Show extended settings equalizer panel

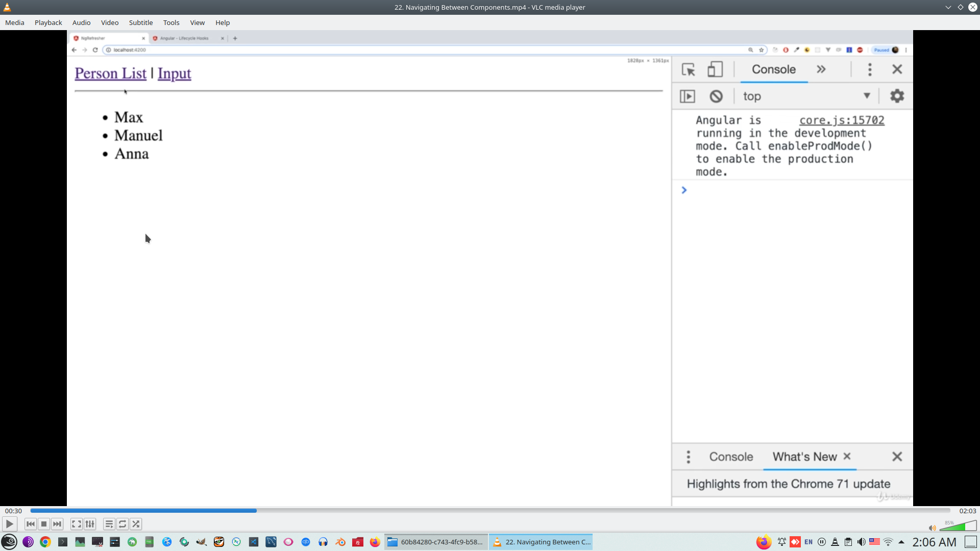(x=90, y=524)
